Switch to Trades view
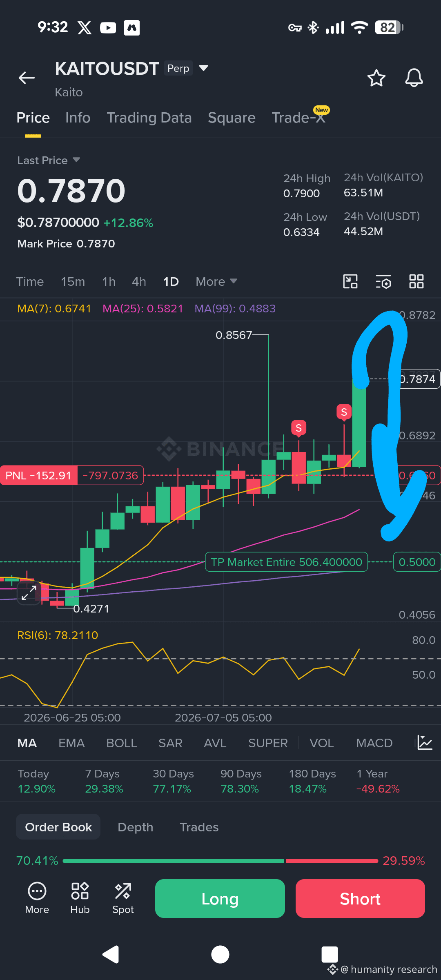 [199, 827]
